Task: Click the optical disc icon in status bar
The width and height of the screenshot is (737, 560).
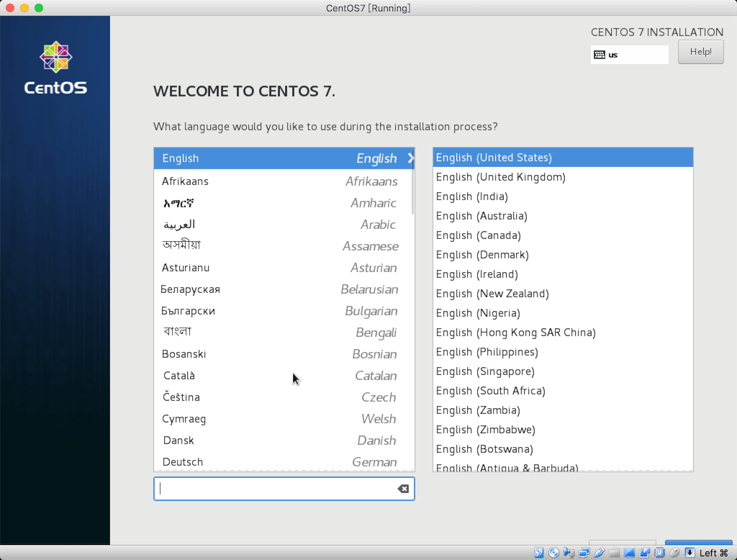Action: tap(553, 553)
